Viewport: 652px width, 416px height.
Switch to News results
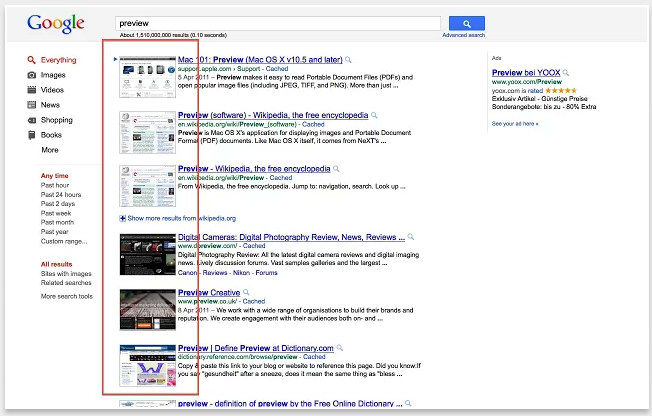(x=50, y=105)
